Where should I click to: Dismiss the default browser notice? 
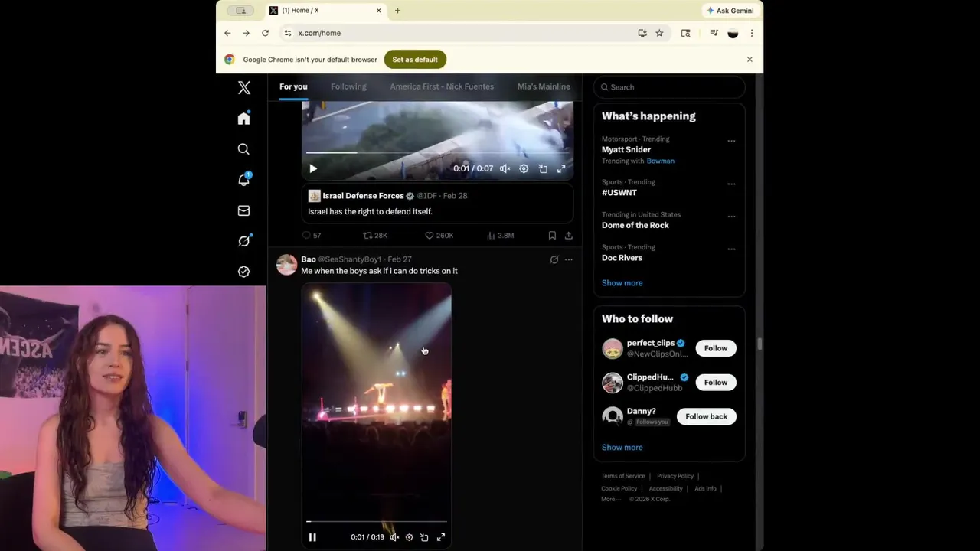click(x=750, y=60)
